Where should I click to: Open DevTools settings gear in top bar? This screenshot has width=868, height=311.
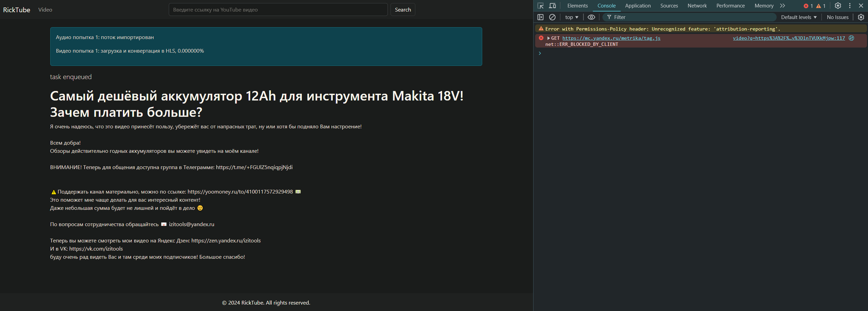(x=837, y=6)
